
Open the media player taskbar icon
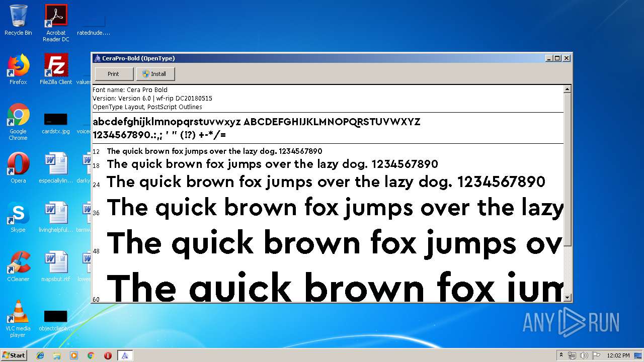[x=74, y=355]
